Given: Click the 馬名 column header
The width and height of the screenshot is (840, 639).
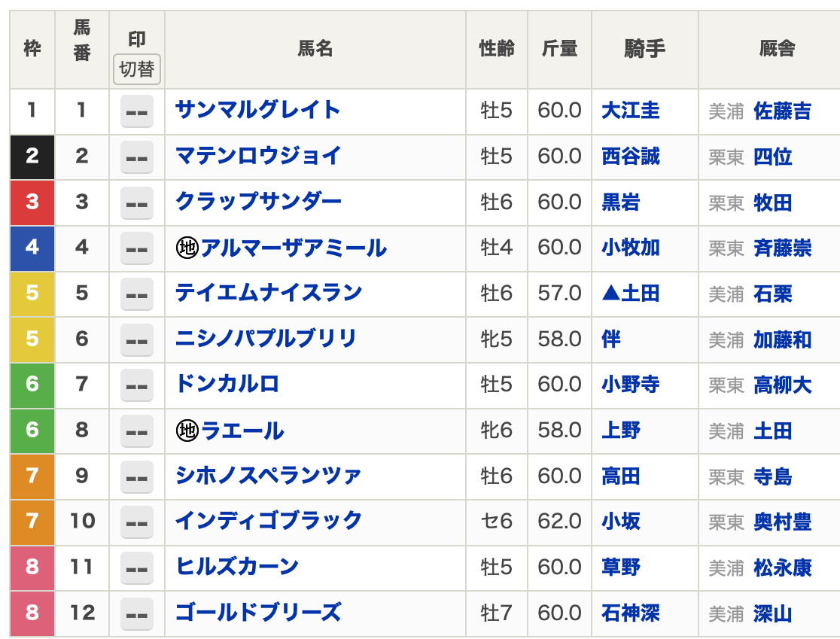Looking at the screenshot, I should [x=315, y=50].
